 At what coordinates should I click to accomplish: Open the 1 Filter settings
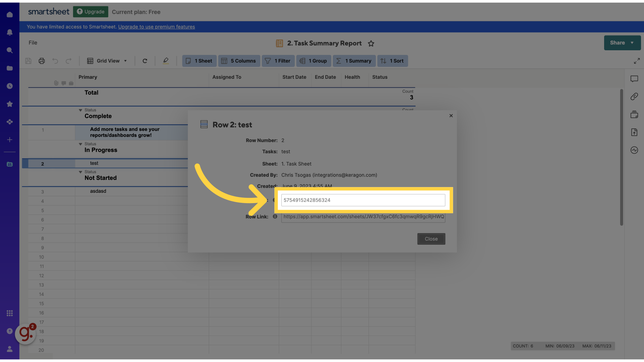click(278, 61)
